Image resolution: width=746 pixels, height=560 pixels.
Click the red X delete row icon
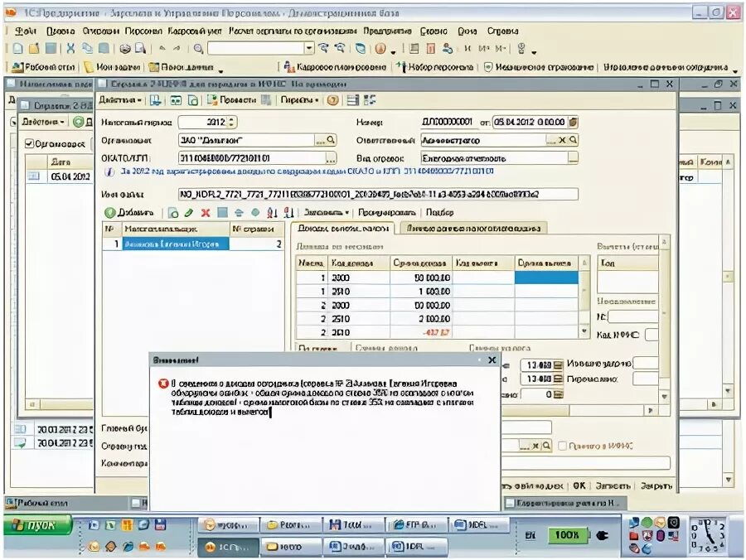tap(206, 213)
